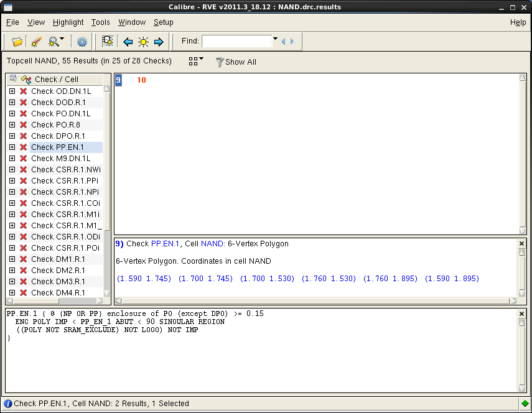The width and height of the screenshot is (532, 413).
Task: Open the View menu
Action: [36, 22]
